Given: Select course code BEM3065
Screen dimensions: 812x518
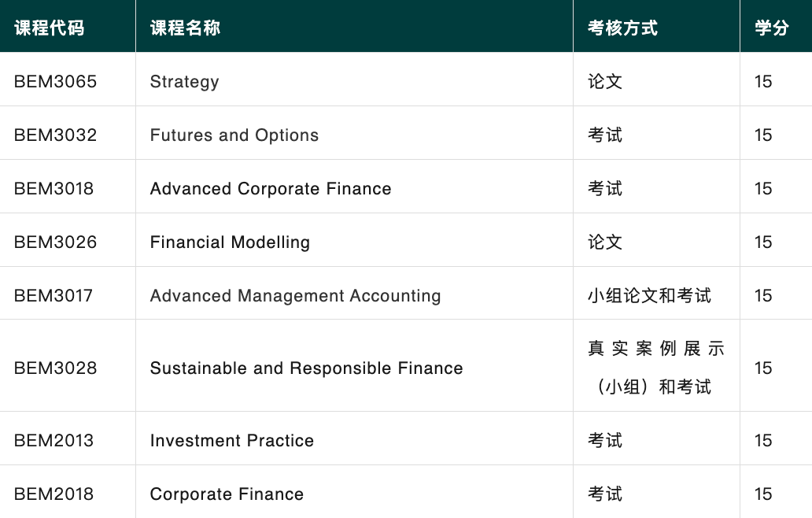Looking at the screenshot, I should (55, 81).
